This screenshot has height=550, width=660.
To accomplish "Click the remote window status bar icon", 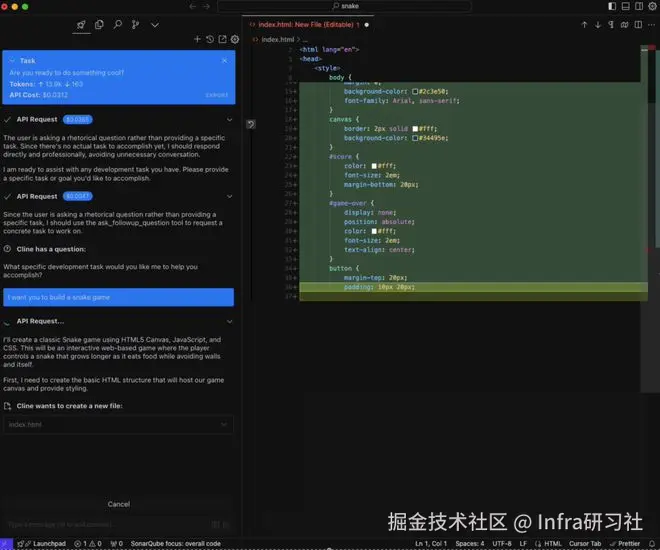I will (x=6, y=544).
